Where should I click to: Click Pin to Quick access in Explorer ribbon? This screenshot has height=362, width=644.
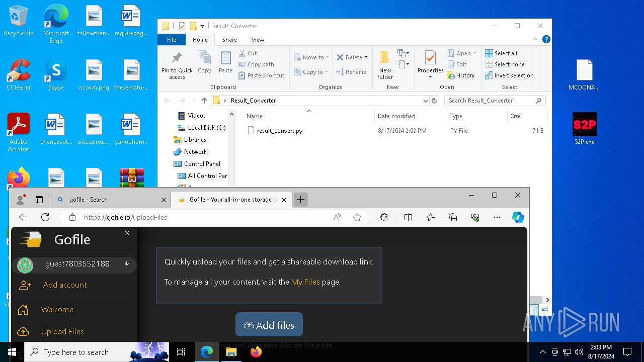coord(177,65)
